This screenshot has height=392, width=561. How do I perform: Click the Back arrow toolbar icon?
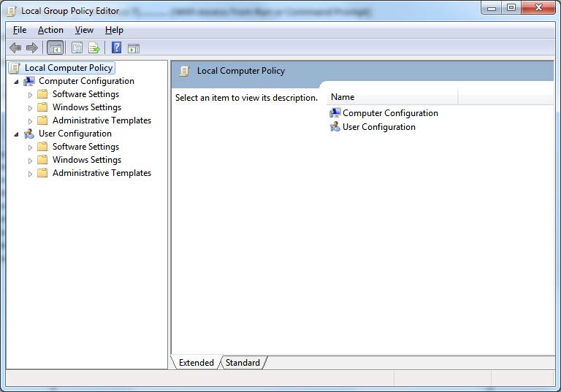click(15, 47)
